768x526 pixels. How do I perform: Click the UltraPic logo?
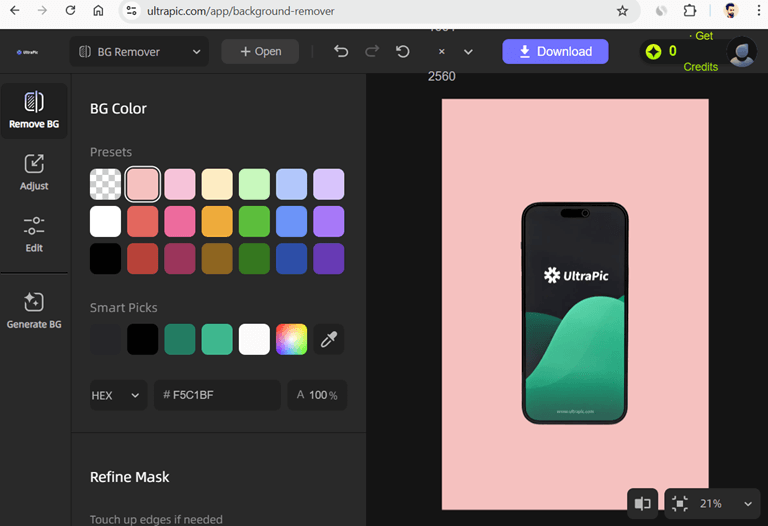(27, 52)
